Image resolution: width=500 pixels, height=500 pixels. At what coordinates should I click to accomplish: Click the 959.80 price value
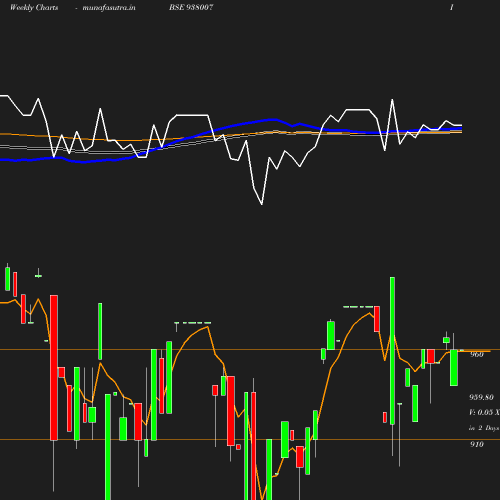(481, 397)
